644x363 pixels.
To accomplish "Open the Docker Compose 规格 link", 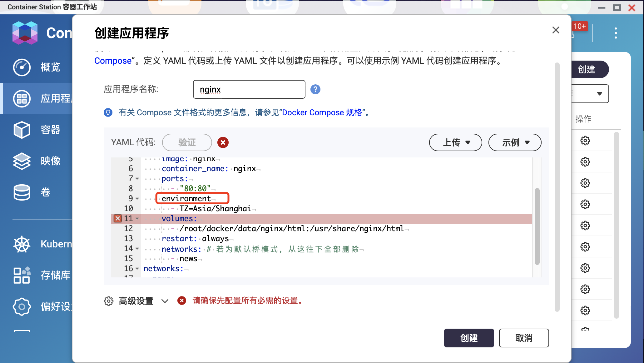I will coord(322,112).
